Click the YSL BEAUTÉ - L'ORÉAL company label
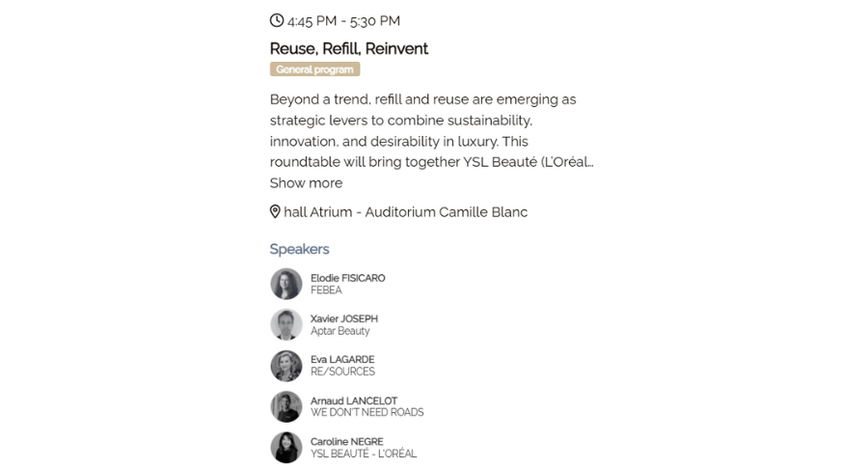The height and width of the screenshot is (469, 868). pos(364,454)
